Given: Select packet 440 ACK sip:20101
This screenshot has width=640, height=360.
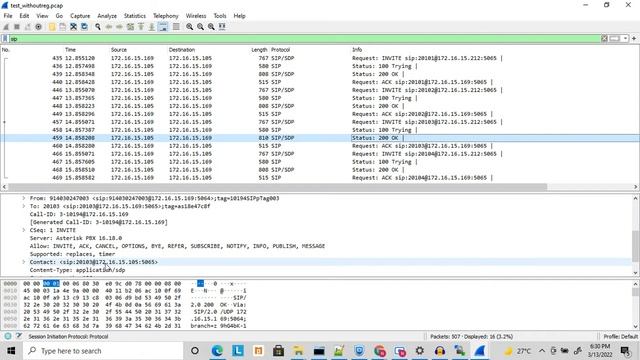Looking at the screenshot, I should [x=320, y=82].
